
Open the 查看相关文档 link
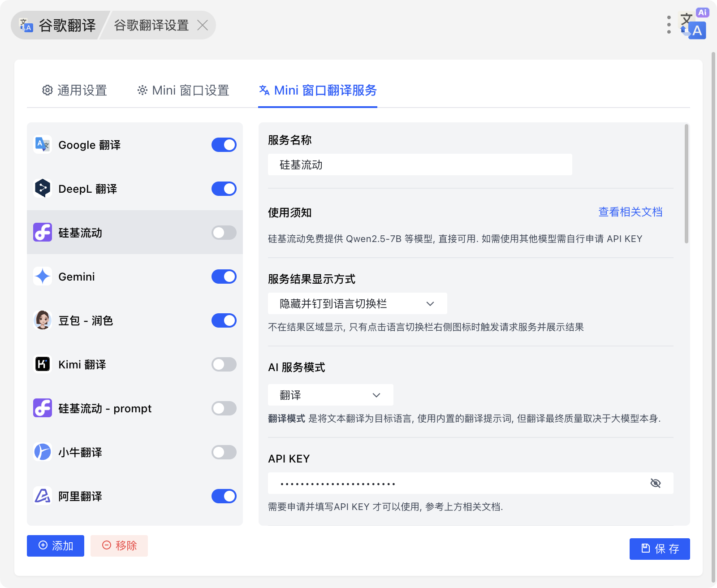630,212
